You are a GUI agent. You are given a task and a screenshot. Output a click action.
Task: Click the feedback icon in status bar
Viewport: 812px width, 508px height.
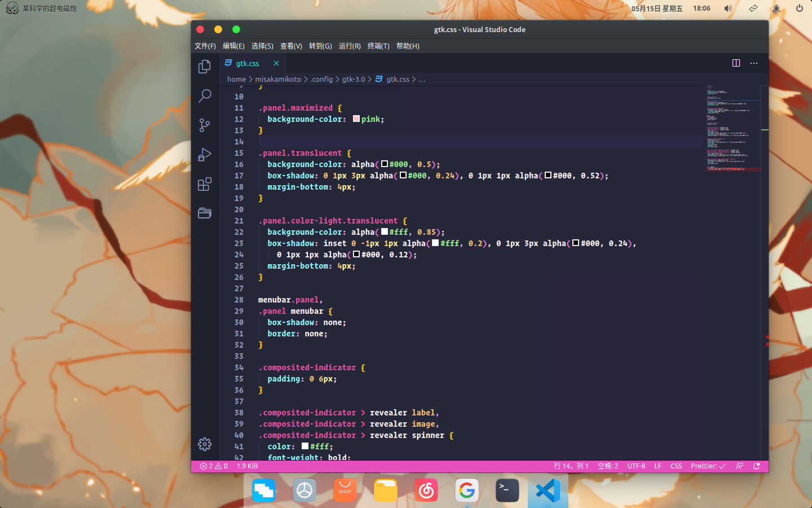click(x=739, y=466)
